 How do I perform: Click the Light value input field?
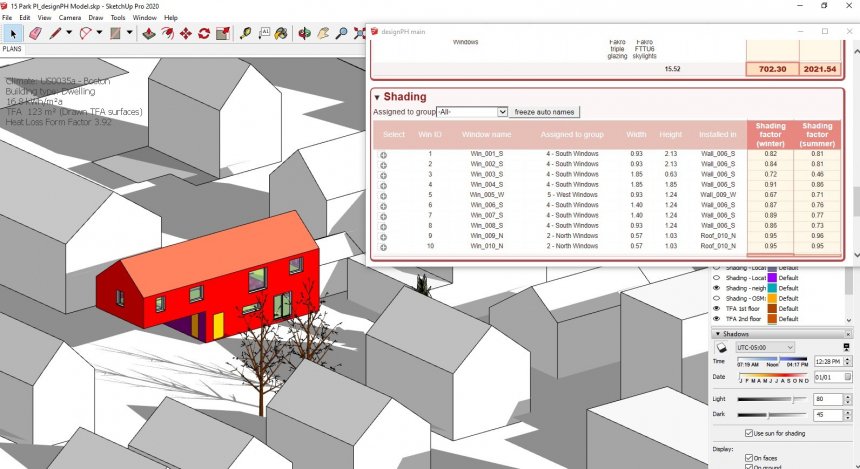point(828,399)
